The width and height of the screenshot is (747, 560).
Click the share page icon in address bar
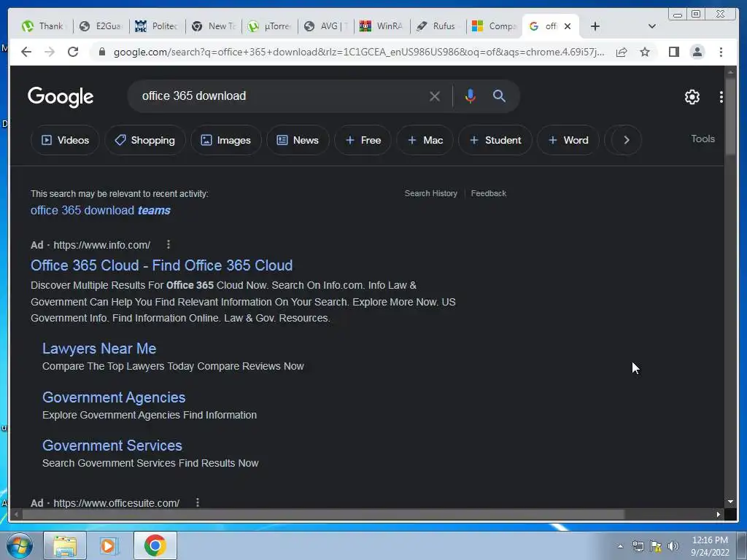pyautogui.click(x=622, y=52)
